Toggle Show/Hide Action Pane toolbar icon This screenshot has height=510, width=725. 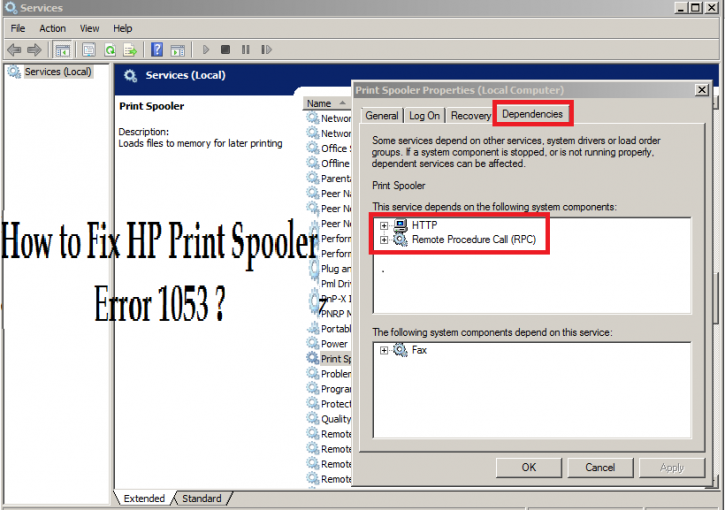pyautogui.click(x=178, y=49)
